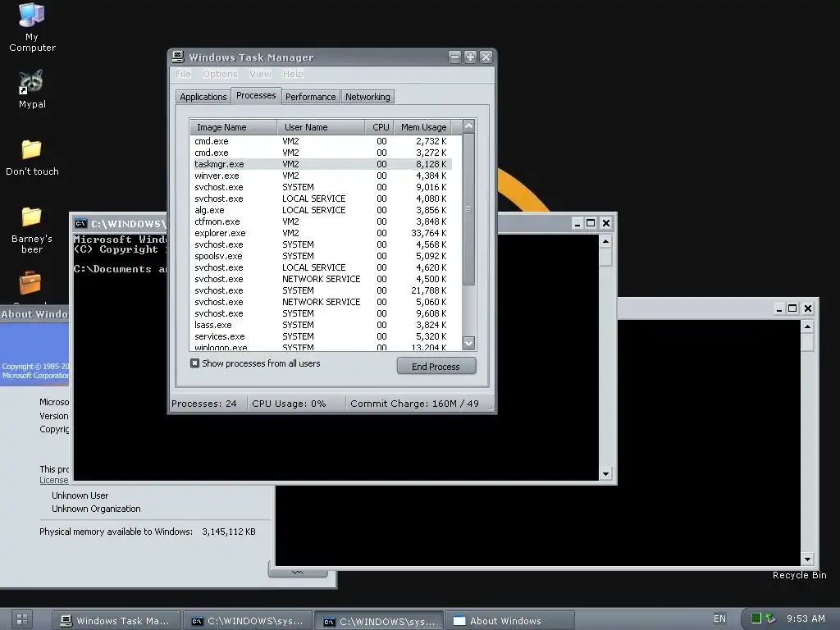
Task: Click the command prompt window title icon
Action: (81, 223)
